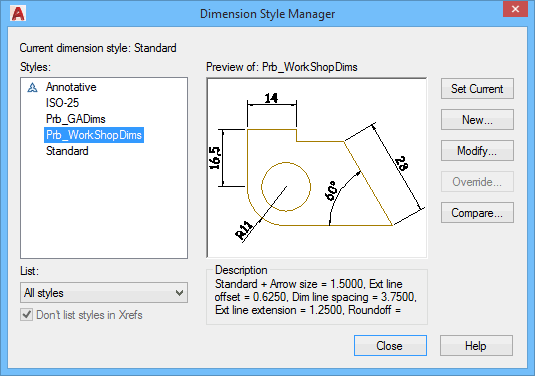Viewport: 535px width, 376px height.
Task: Open Help for dimension styles
Action: pyautogui.click(x=476, y=346)
